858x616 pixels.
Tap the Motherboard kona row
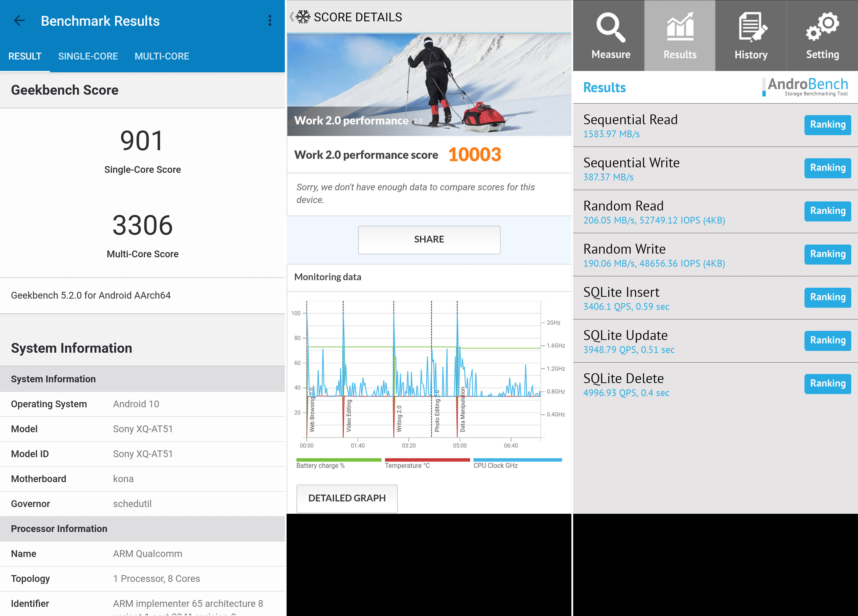coord(142,479)
